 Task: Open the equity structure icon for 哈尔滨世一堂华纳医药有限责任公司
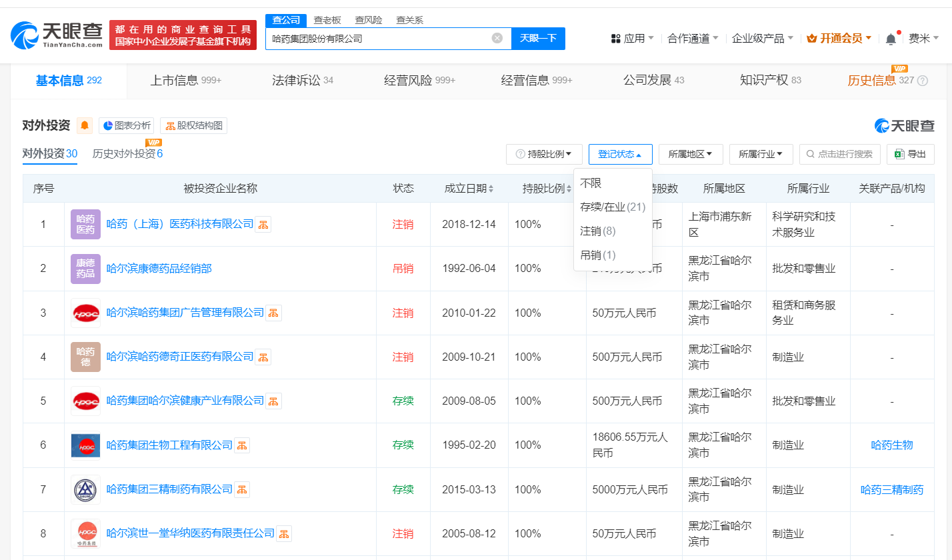tap(284, 533)
